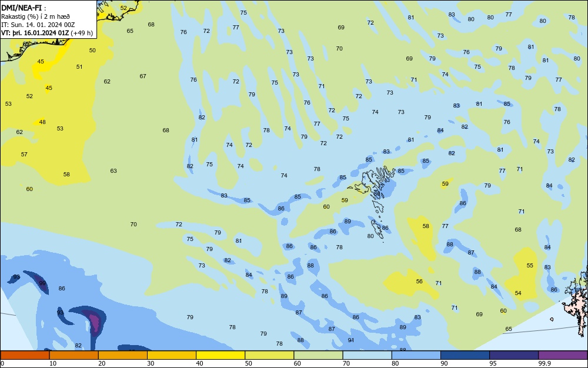Select the purple 99.9+ legend swatch

(x=563, y=355)
